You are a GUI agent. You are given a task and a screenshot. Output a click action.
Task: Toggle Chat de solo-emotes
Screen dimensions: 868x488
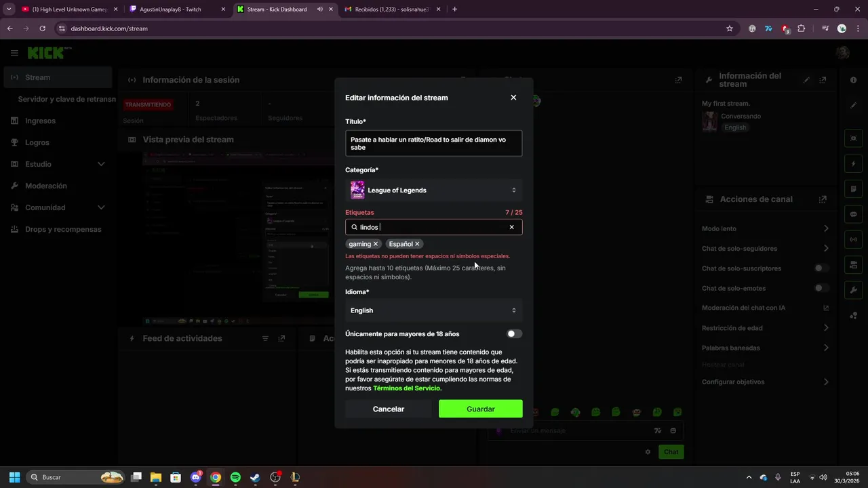tap(822, 288)
